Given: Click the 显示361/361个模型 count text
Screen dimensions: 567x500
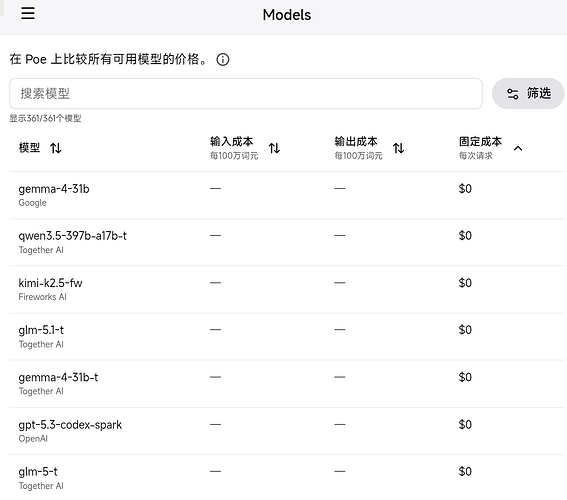Looking at the screenshot, I should point(45,118).
